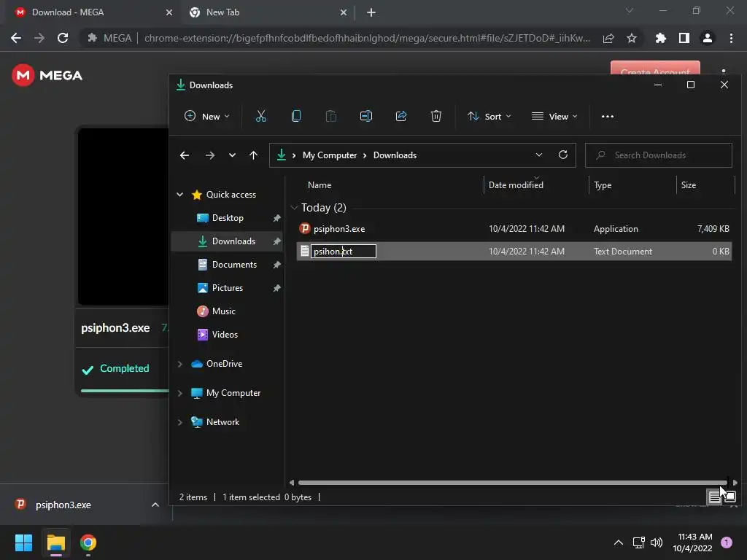Show hidden system tray icons

619,542
